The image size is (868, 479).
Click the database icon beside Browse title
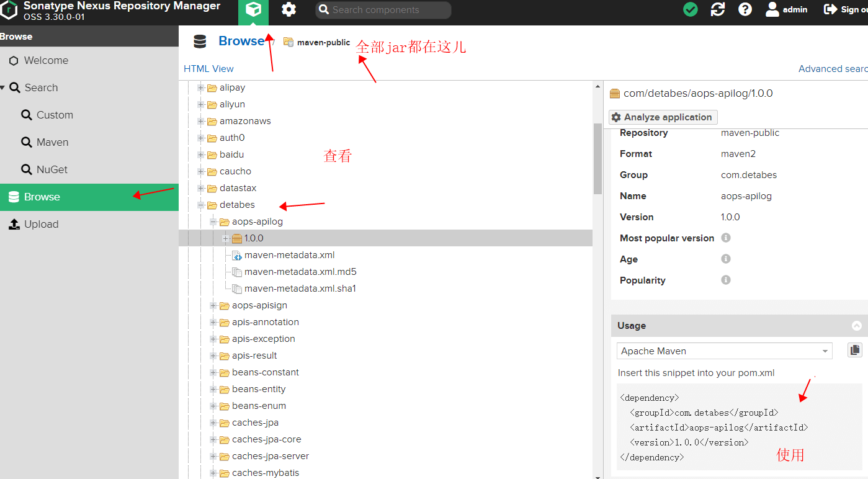pos(200,42)
